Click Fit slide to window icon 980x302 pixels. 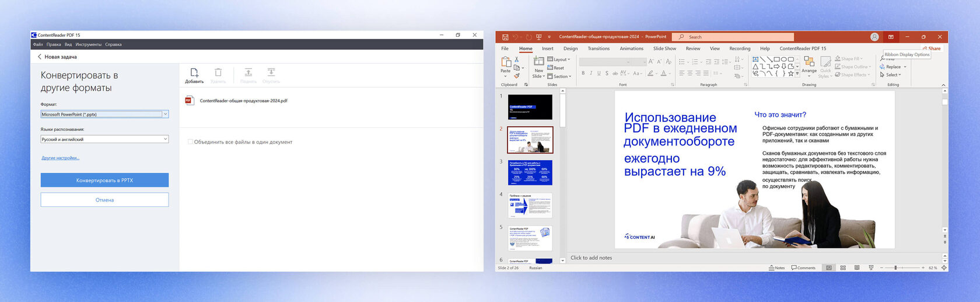click(944, 268)
